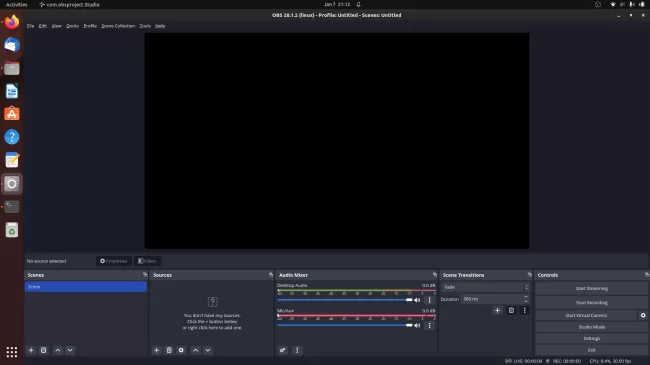The width and height of the screenshot is (650, 365).
Task: Open Firefox from the dock
Action: coord(12,22)
